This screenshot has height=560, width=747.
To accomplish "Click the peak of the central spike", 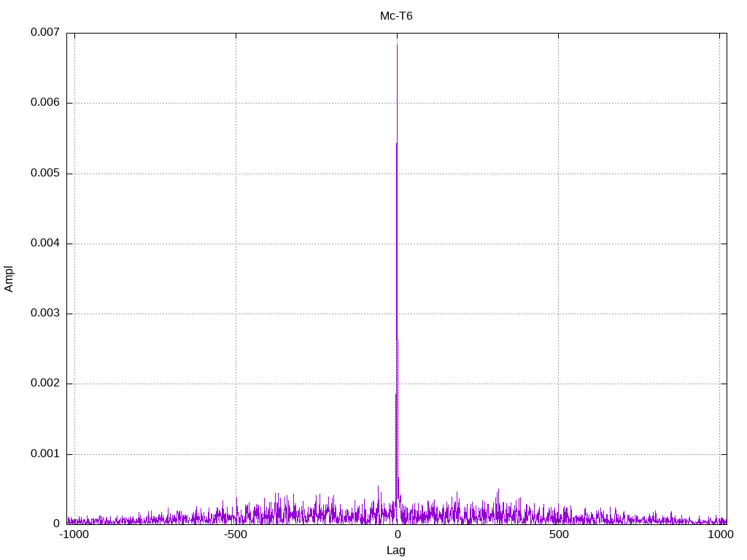I will 397,44.
